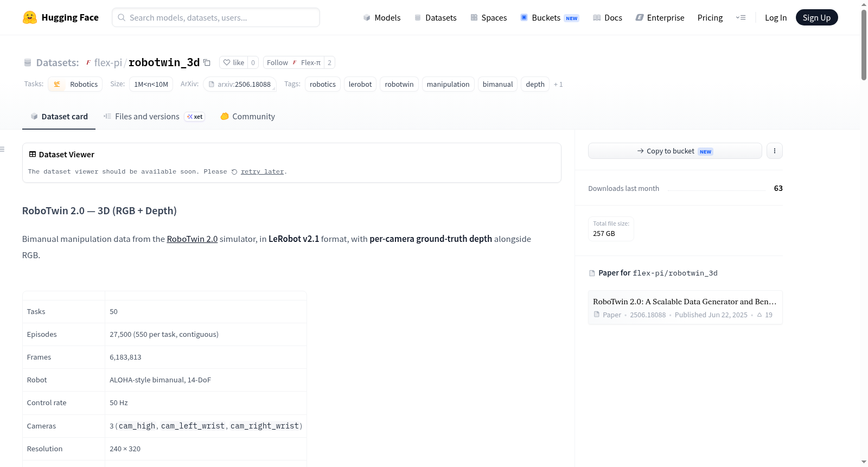Screen dimensions: 868x467
Task: Click the Log In link
Action: pos(776,17)
